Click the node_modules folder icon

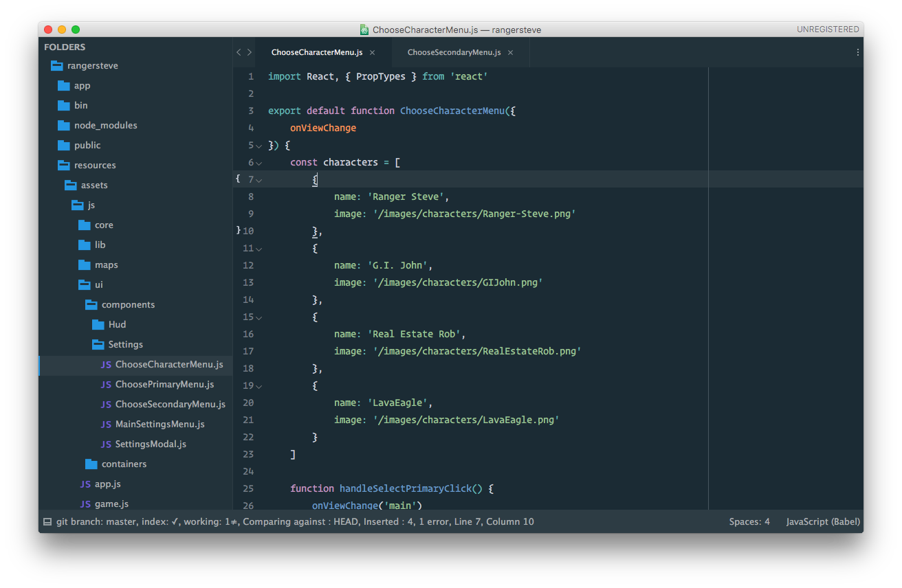click(x=64, y=126)
